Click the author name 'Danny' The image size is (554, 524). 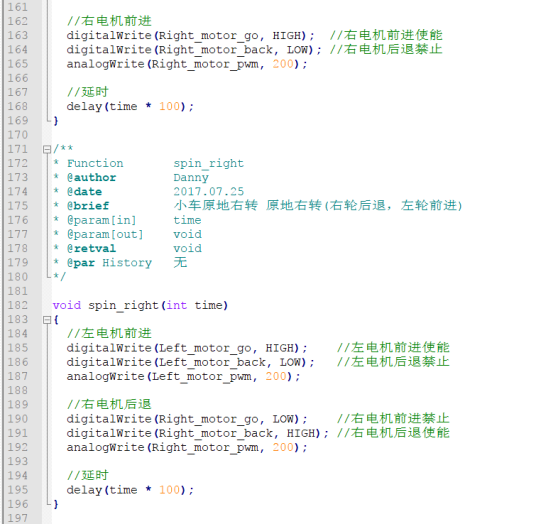click(191, 178)
